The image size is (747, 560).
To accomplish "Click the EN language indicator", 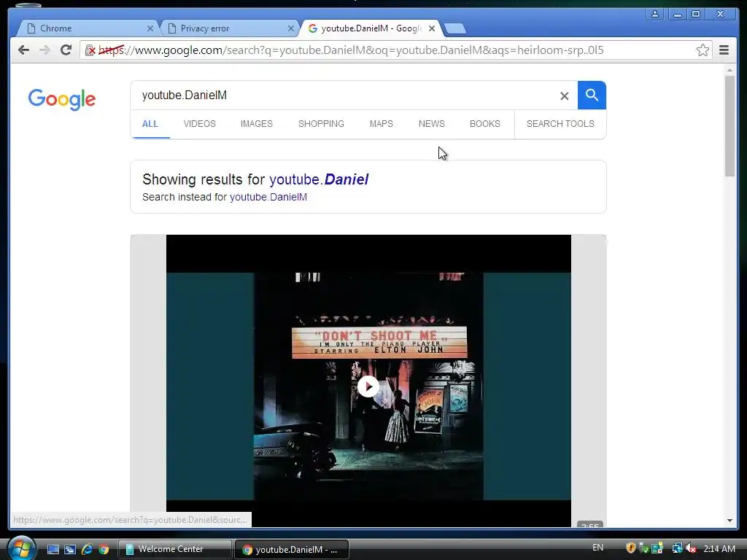I will [597, 548].
